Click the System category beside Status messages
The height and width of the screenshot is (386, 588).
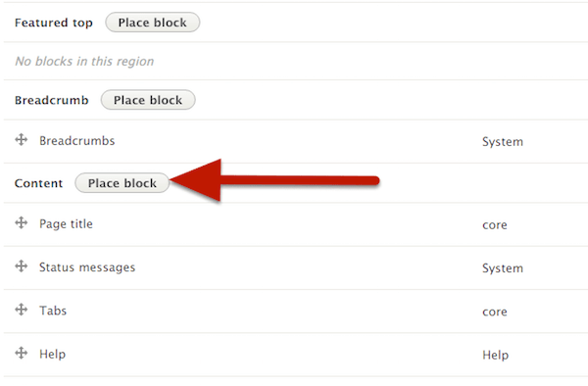tap(503, 268)
